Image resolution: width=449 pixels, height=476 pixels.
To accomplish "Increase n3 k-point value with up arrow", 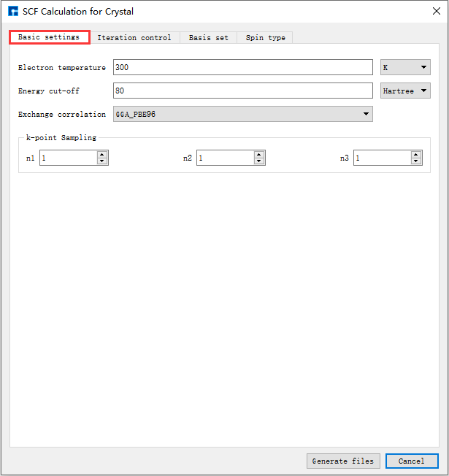I will (416, 155).
